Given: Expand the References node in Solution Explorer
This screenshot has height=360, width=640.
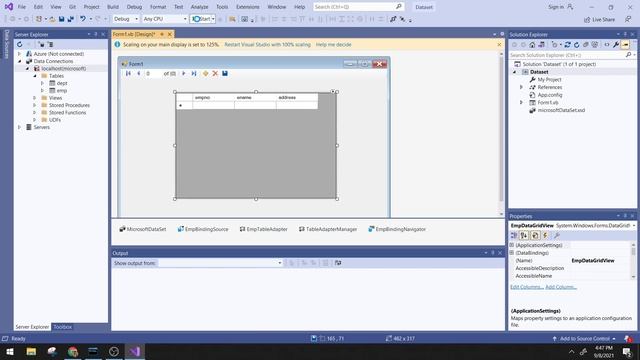Looking at the screenshot, I should [521, 87].
